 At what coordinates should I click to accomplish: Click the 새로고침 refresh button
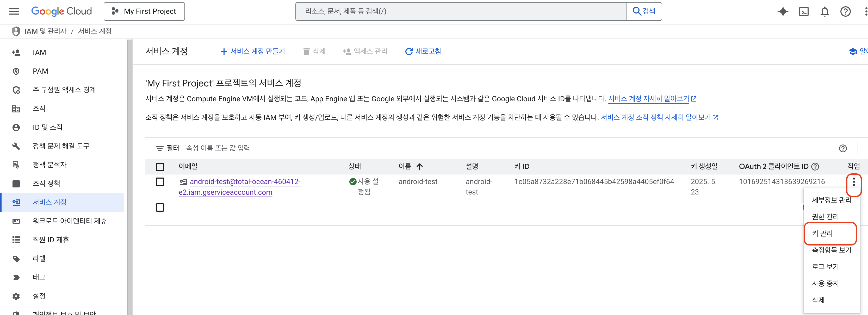pyautogui.click(x=423, y=51)
